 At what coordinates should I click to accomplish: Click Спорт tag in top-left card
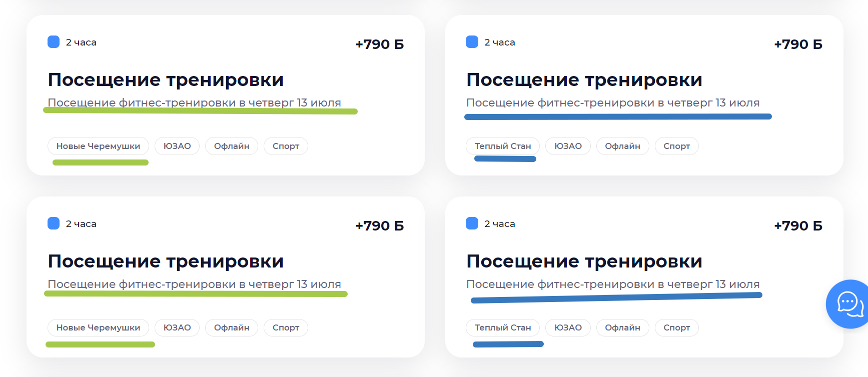point(286,146)
